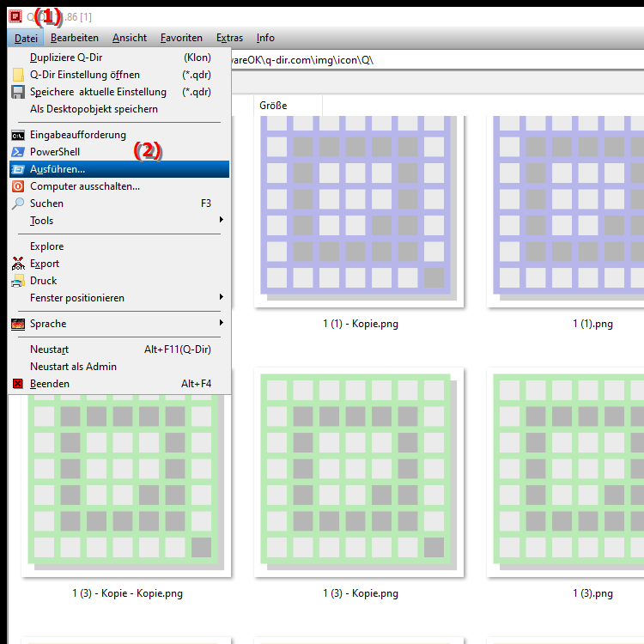Open the Ansicht menu

point(130,38)
